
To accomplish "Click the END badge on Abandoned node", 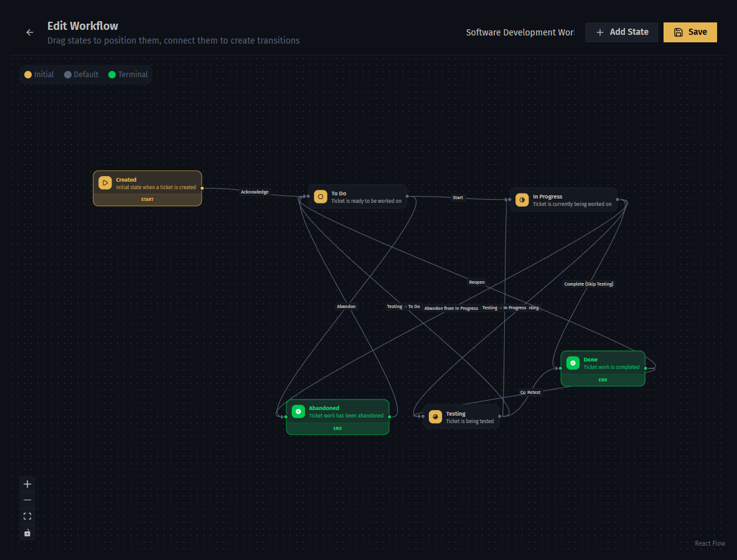I will [x=337, y=429].
